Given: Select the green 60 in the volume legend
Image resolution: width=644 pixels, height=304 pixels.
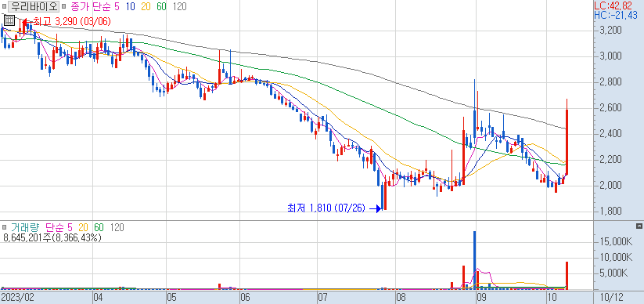Looking at the screenshot, I should click(99, 227).
